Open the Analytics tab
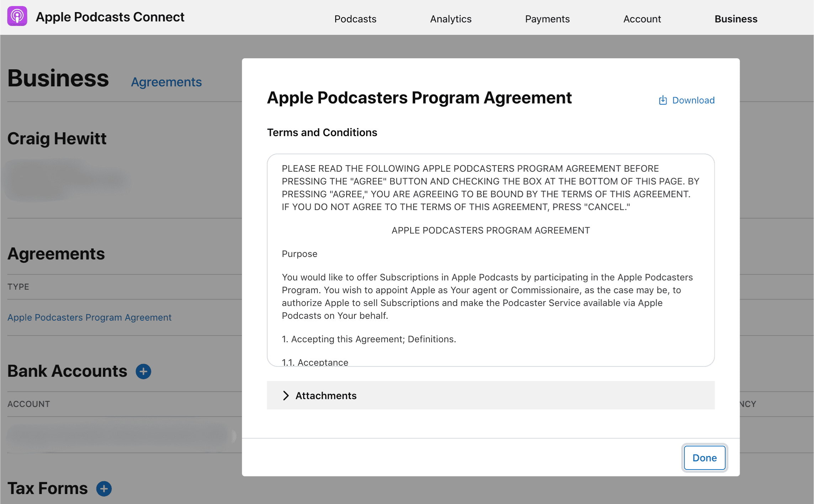Viewport: 814px width, 504px height. coord(451,19)
